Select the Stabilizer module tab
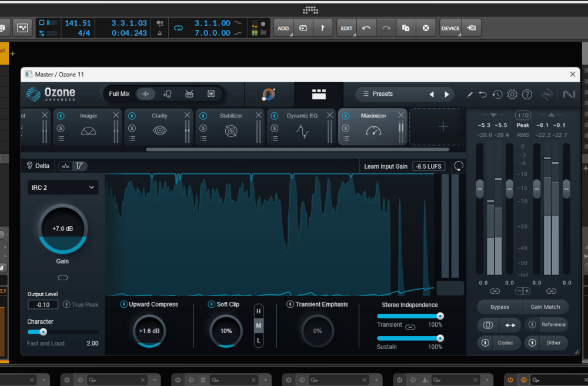Image resolution: width=588 pixels, height=386 pixels. tap(230, 127)
